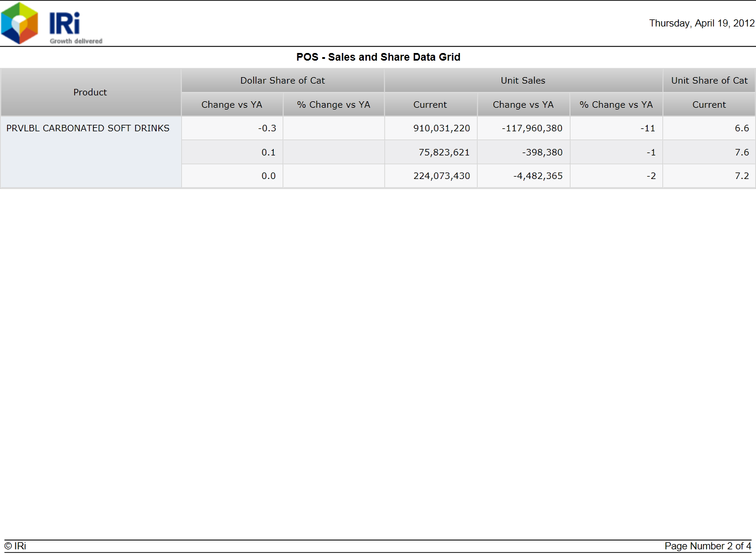Click the POS - Sales and Share Data Grid title
Screen dimensions: 756x557
tap(378, 57)
